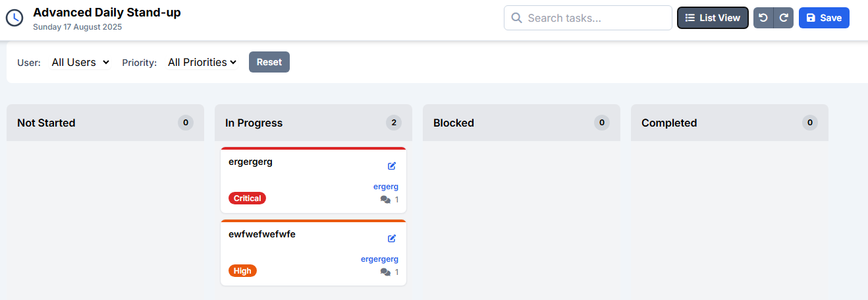868x300 pixels.
Task: Click the magnifier icon in the search box
Action: [x=517, y=18]
